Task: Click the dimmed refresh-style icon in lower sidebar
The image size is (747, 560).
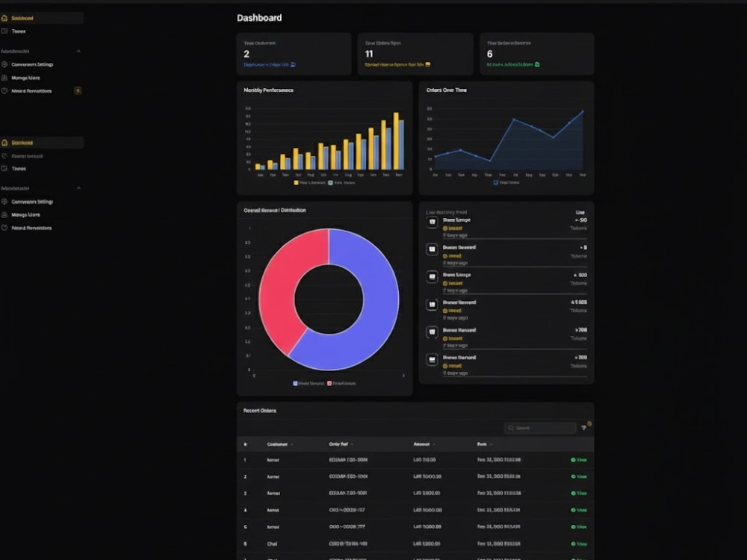Action: click(4, 156)
